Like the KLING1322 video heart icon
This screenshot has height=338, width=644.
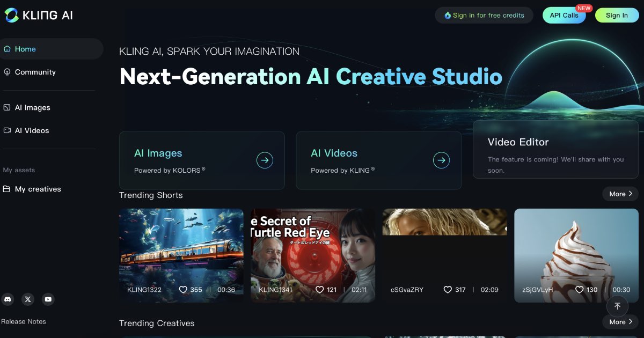pos(183,290)
